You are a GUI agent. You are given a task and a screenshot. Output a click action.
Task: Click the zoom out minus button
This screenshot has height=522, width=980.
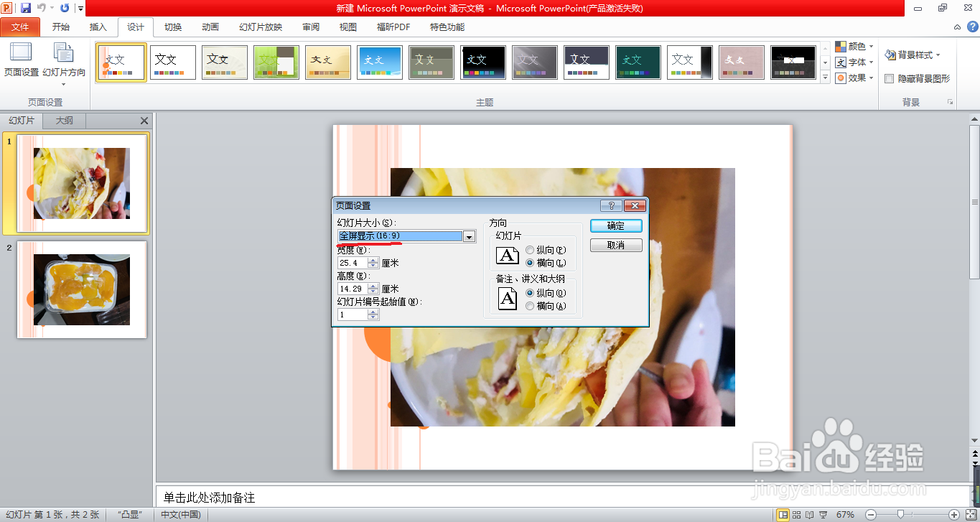click(870, 514)
